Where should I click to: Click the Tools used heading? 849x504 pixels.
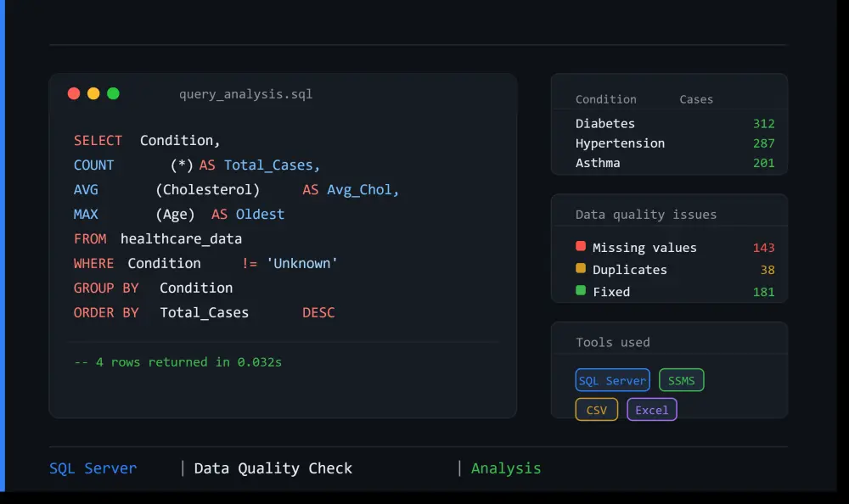612,343
